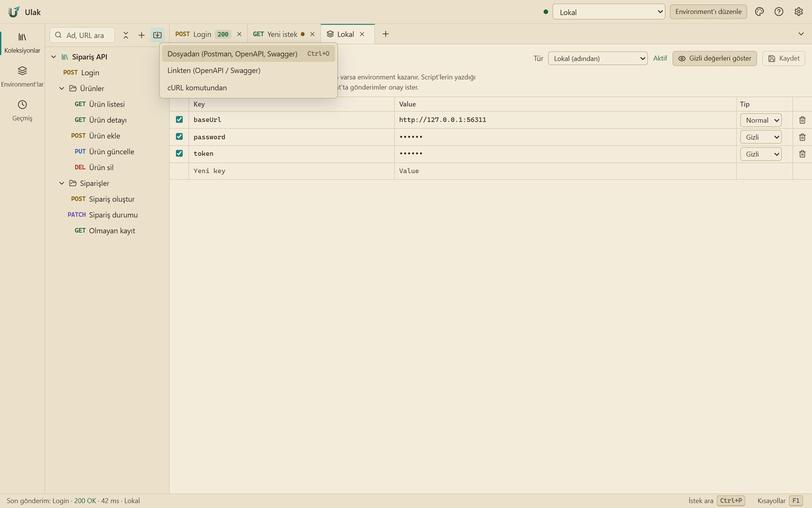
Task: Open the Gizli type dropdown for password
Action: 761,137
